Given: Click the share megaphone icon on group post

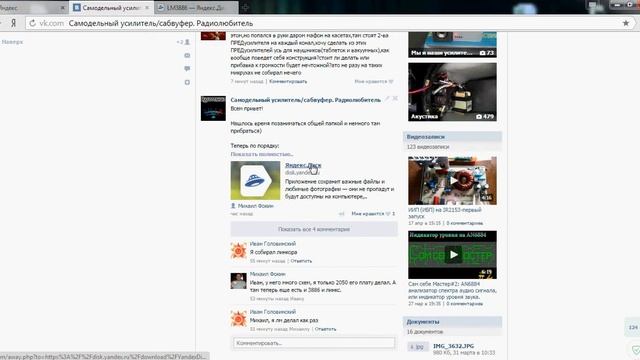Looking at the screenshot, I should click(342, 213).
